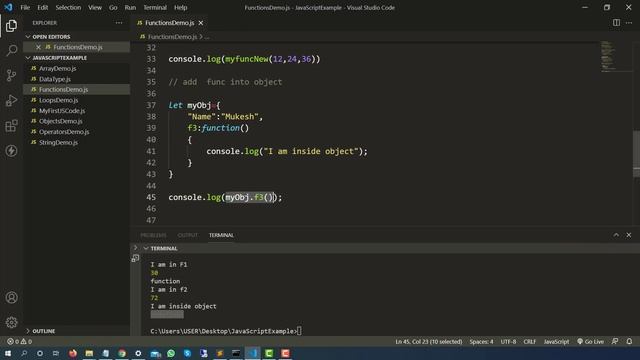Click Ln 45, Col 23 cursor position
Screen dimensions: 640x360
coord(429,342)
